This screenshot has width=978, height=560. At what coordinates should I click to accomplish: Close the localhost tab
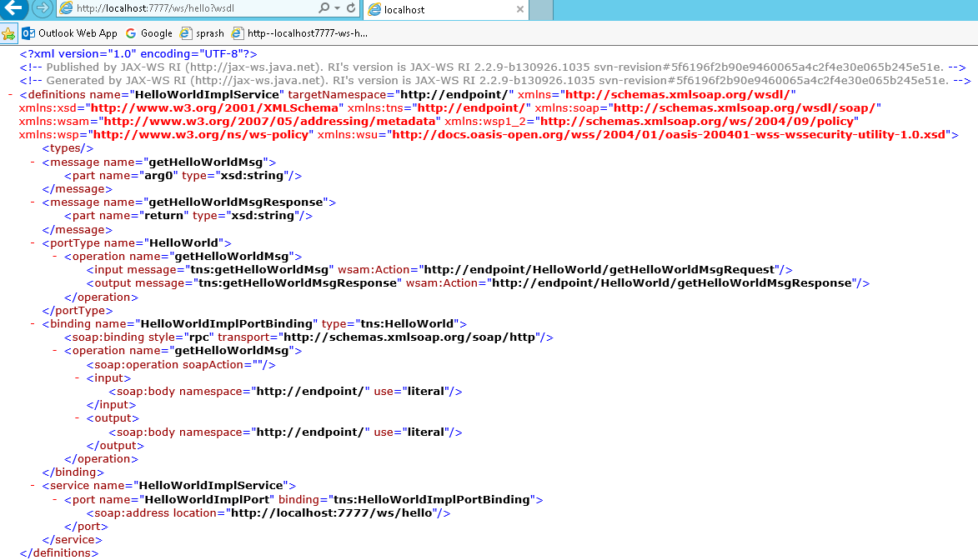(x=520, y=10)
